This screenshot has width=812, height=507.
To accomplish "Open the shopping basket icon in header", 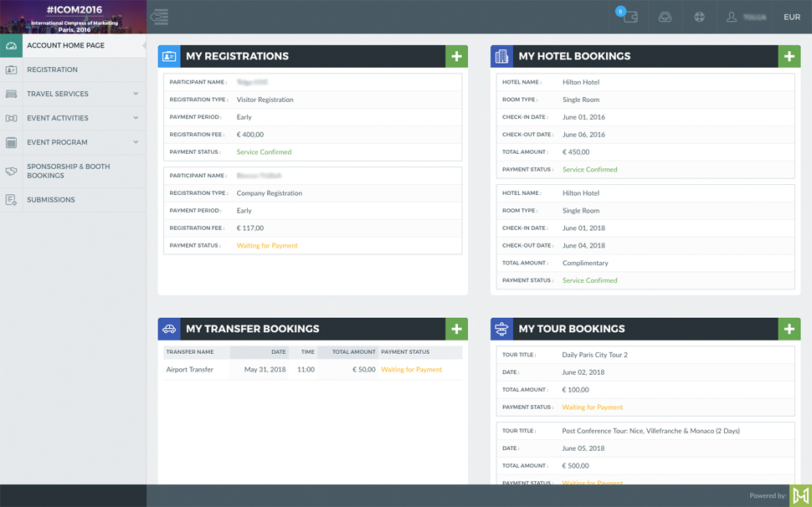I will 665,17.
